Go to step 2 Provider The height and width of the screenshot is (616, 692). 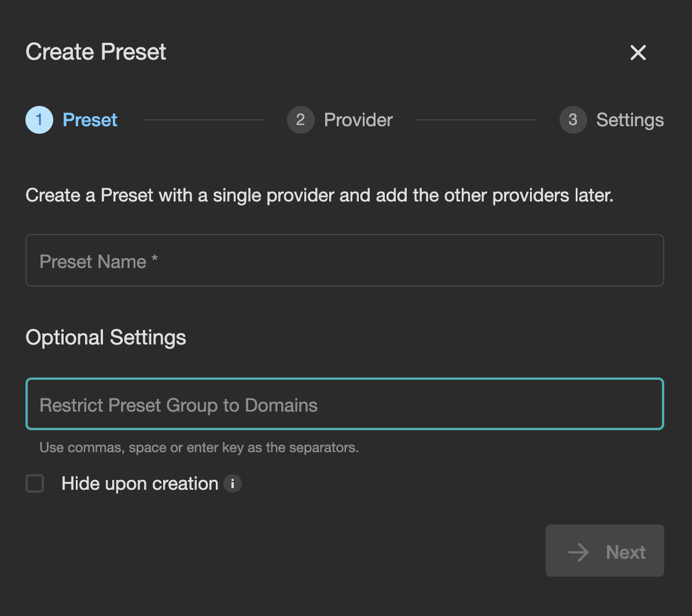click(340, 120)
